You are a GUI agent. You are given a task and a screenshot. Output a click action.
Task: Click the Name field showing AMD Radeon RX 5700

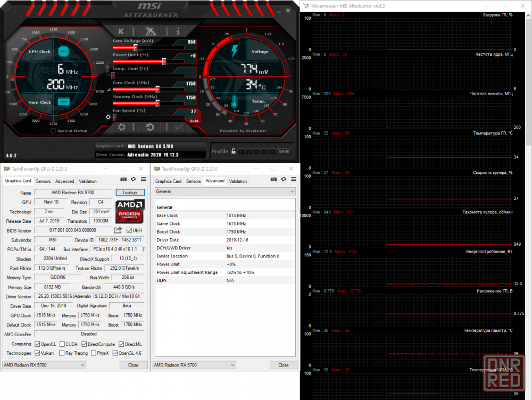[72, 193]
